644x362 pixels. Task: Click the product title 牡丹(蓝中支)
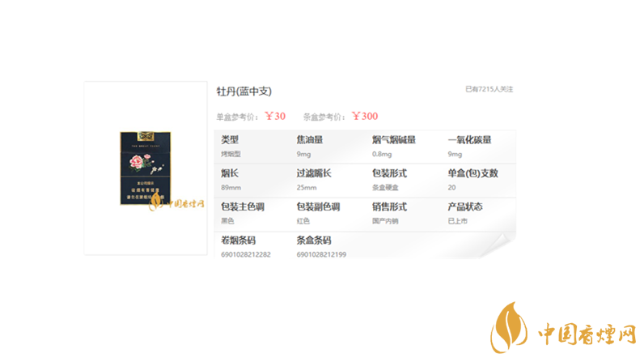(x=244, y=92)
